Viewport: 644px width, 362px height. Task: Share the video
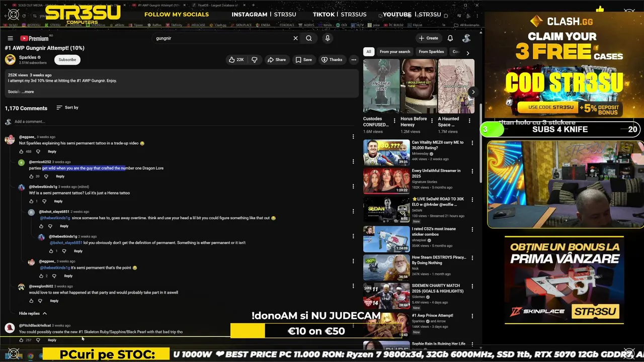(277, 60)
